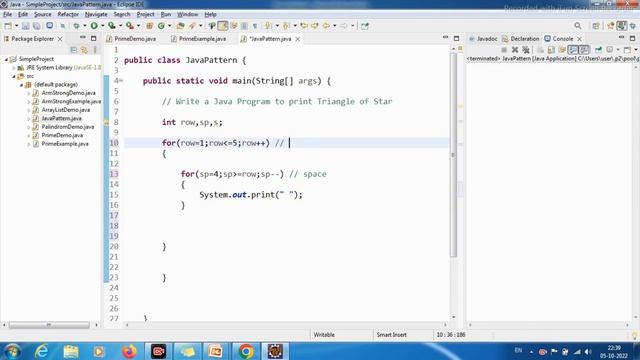
Task: Open PalindromDemo.java in Package Explorer
Action: pos(68,127)
